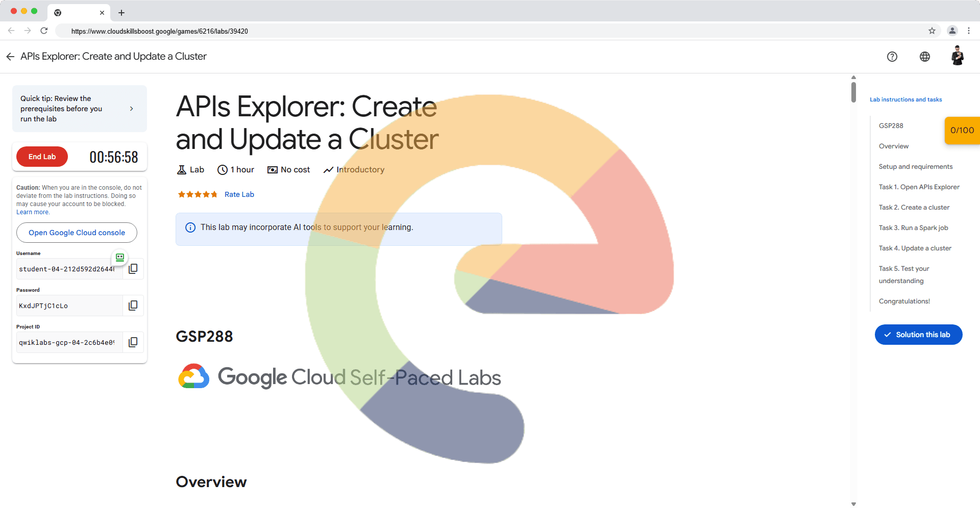Click the 00:56:58 lab timer
The width and height of the screenshot is (980, 508).
click(114, 157)
